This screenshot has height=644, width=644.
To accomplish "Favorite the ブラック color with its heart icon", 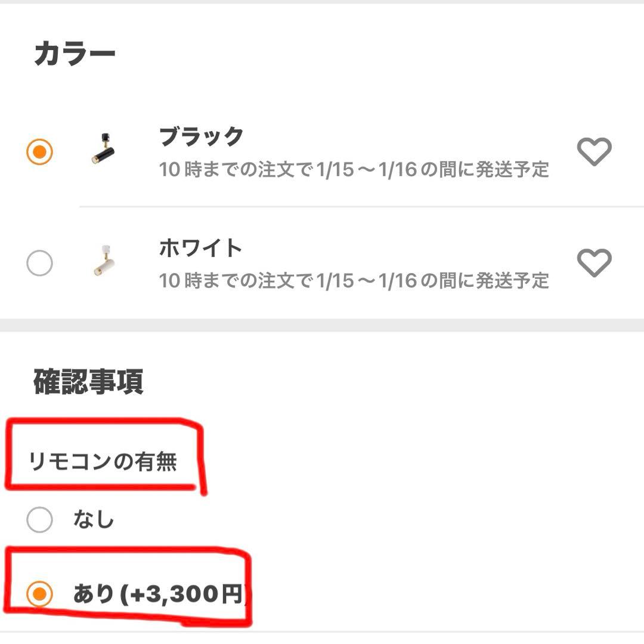I will 594,151.
